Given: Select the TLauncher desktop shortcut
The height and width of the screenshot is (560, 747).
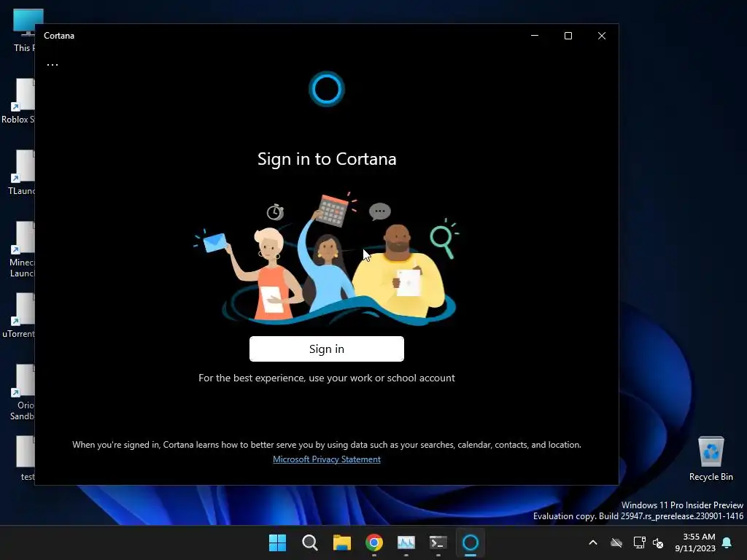Looking at the screenshot, I should (x=21, y=173).
